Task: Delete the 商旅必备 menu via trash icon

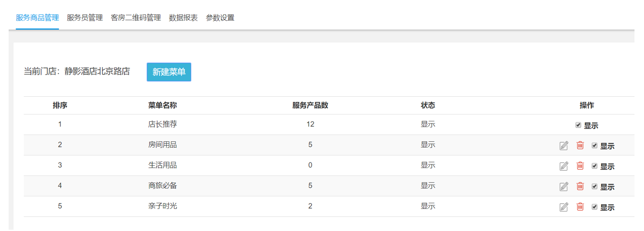Action: tap(580, 186)
